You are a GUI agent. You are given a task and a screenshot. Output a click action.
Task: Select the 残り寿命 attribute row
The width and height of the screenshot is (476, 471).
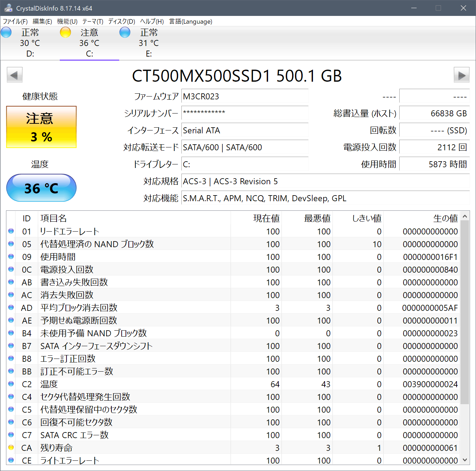(233, 448)
